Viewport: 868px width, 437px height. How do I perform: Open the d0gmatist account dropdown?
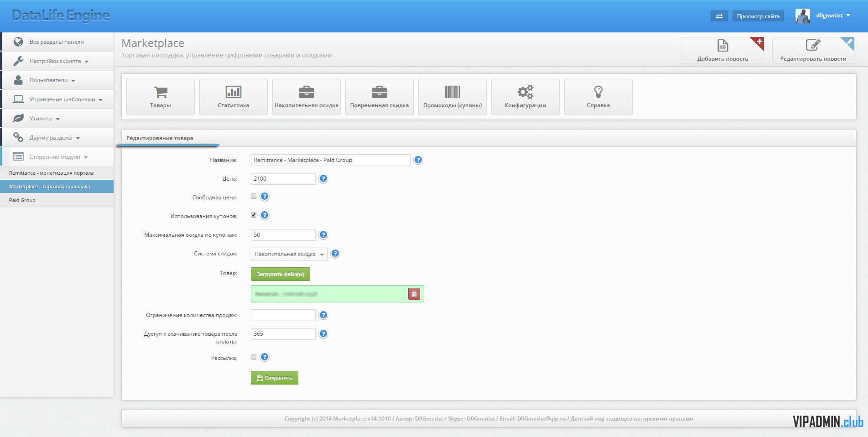pos(833,16)
